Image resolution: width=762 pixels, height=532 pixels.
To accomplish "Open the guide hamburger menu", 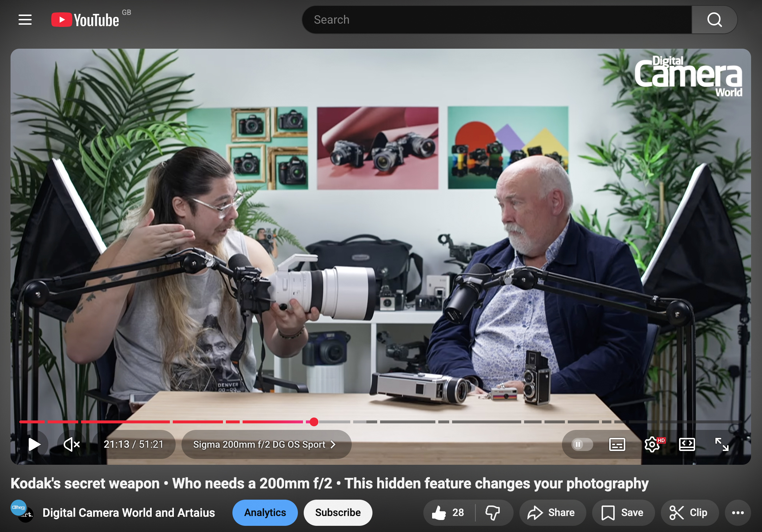I will tap(25, 20).
